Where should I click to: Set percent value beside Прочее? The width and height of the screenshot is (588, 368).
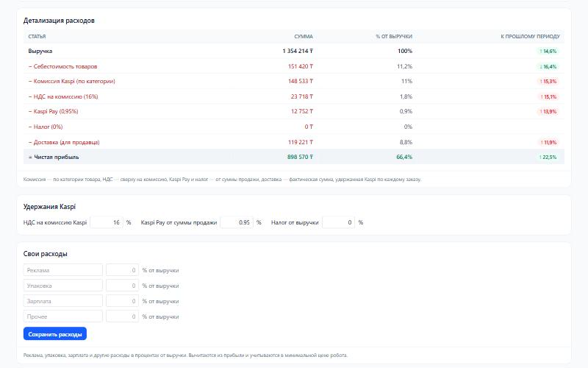[122, 316]
